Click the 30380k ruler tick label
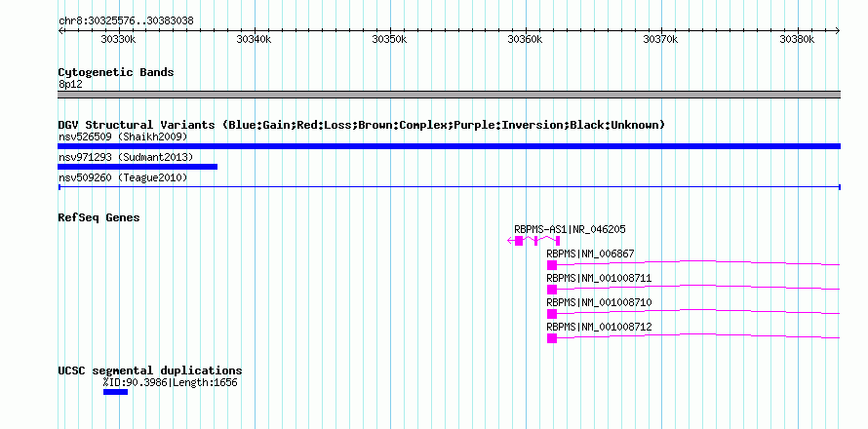The height and width of the screenshot is (429, 868). tap(797, 39)
